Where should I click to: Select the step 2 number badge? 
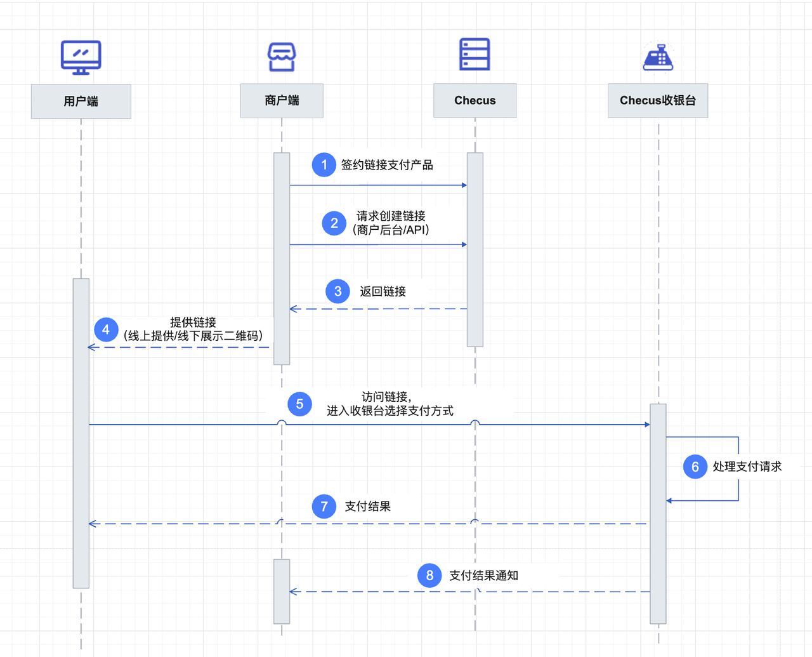click(334, 223)
